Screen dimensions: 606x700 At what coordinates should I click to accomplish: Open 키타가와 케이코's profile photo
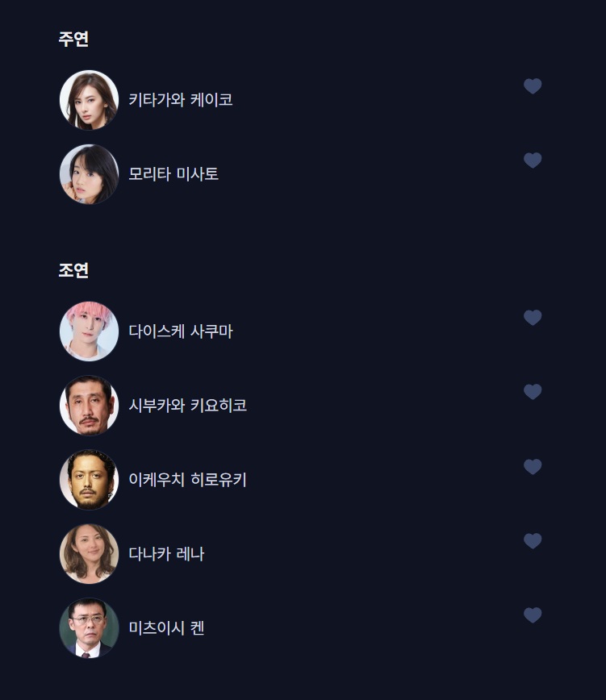[89, 100]
